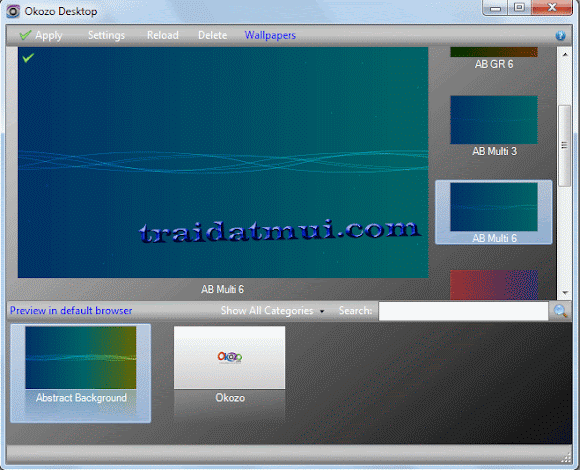Click the scroll up arrow of the wallpaper list
580x470 pixels.
[x=565, y=54]
